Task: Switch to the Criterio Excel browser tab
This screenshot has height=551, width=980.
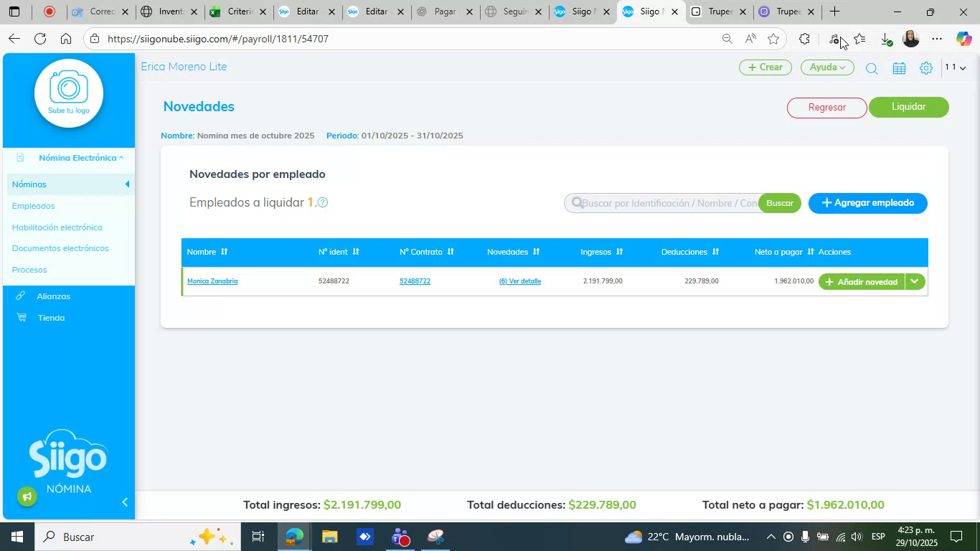Action: click(238, 12)
